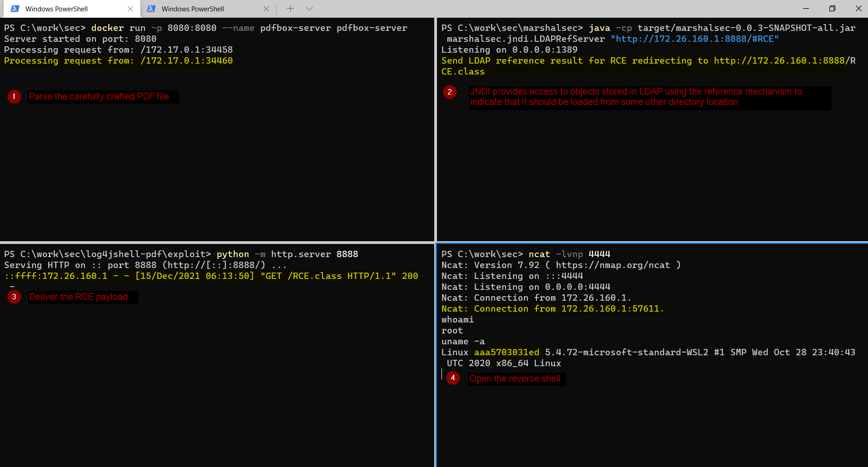The image size is (868, 467).
Task: Click the request line ending 34458
Action: pos(119,50)
